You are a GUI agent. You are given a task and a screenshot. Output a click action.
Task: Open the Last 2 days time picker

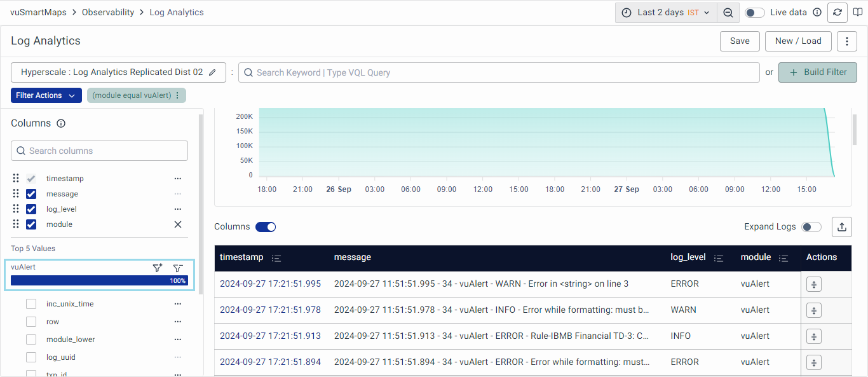(x=665, y=13)
